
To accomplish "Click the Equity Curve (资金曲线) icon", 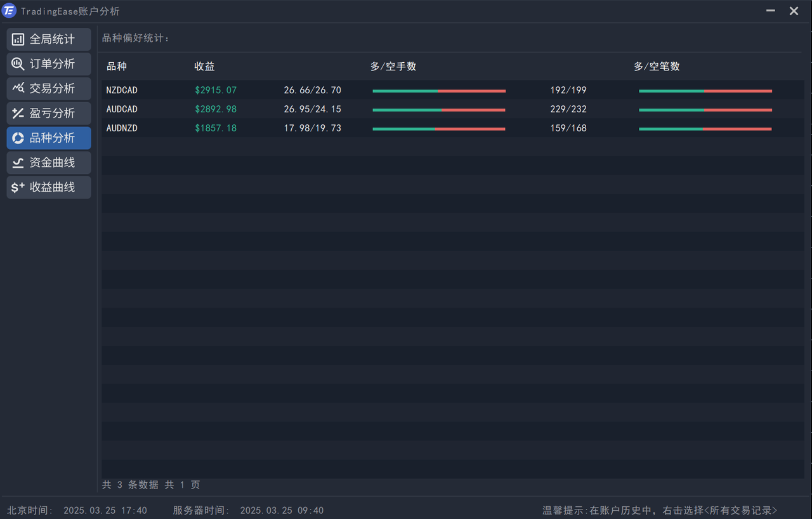I will (18, 162).
